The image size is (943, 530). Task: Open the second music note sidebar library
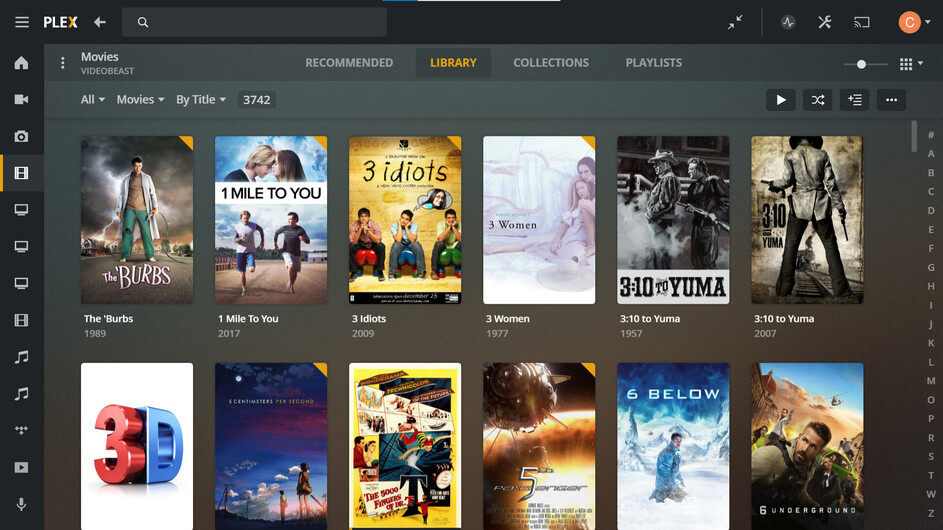pyautogui.click(x=22, y=394)
